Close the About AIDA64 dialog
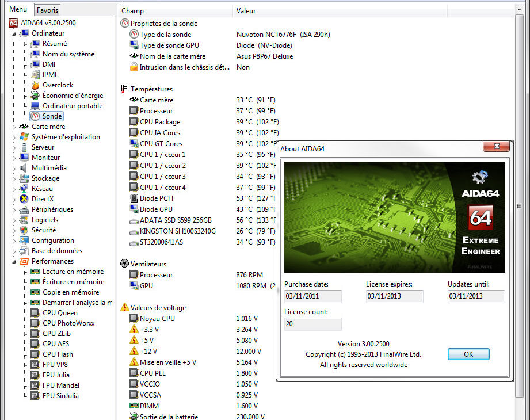The width and height of the screenshot is (530, 420). click(x=496, y=148)
